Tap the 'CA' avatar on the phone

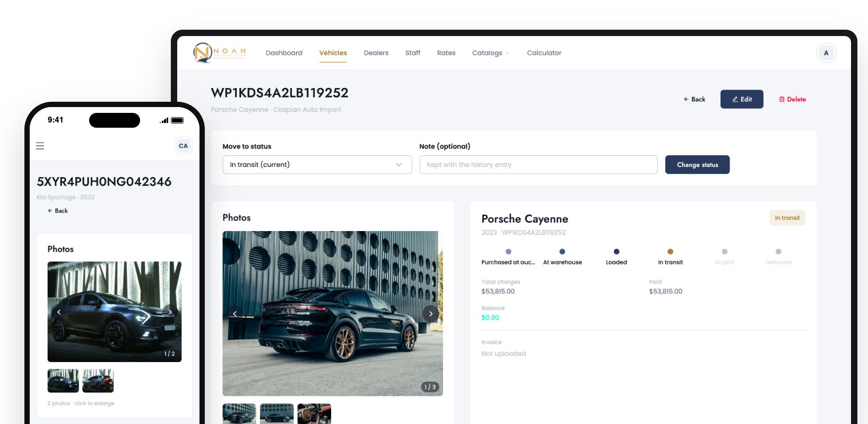183,146
